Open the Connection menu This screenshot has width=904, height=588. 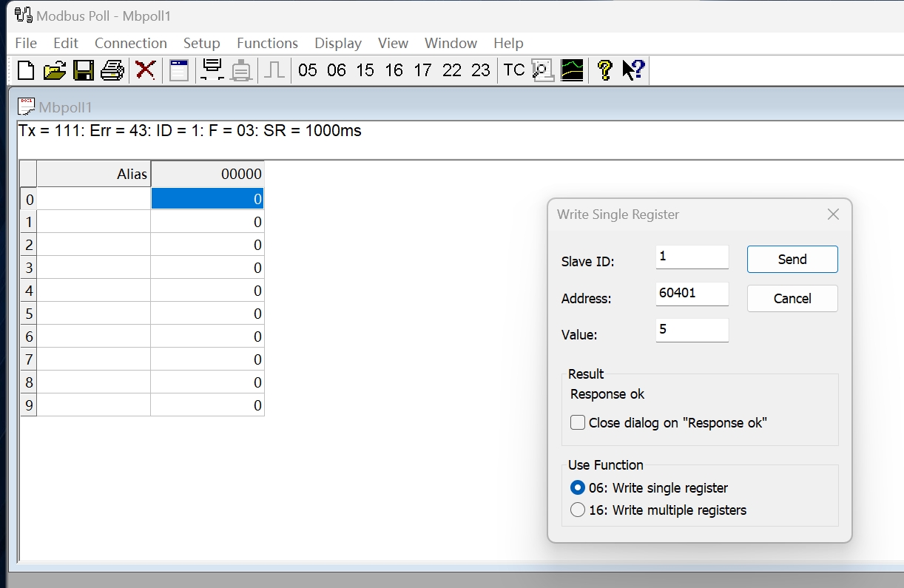131,43
